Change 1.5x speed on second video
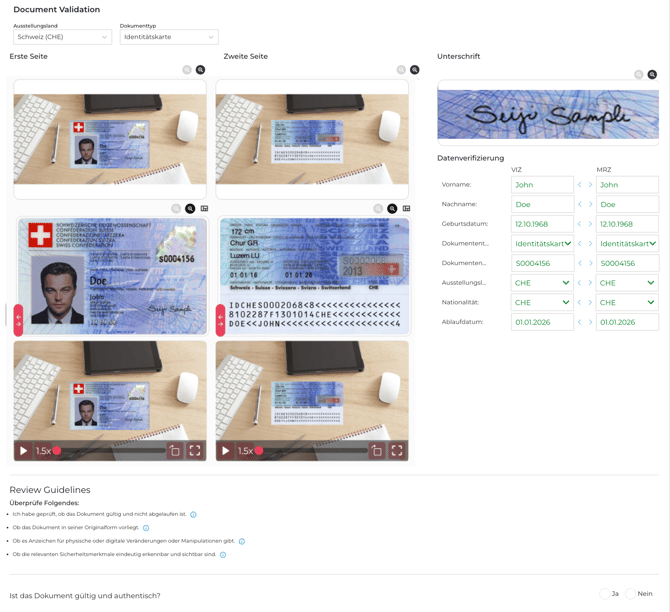 click(245, 451)
